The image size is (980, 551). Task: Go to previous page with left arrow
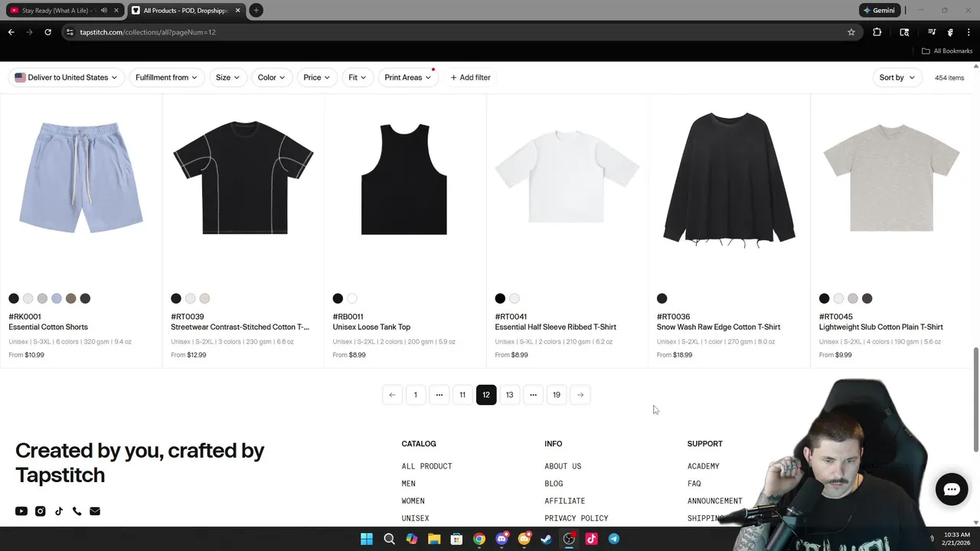[x=392, y=395]
